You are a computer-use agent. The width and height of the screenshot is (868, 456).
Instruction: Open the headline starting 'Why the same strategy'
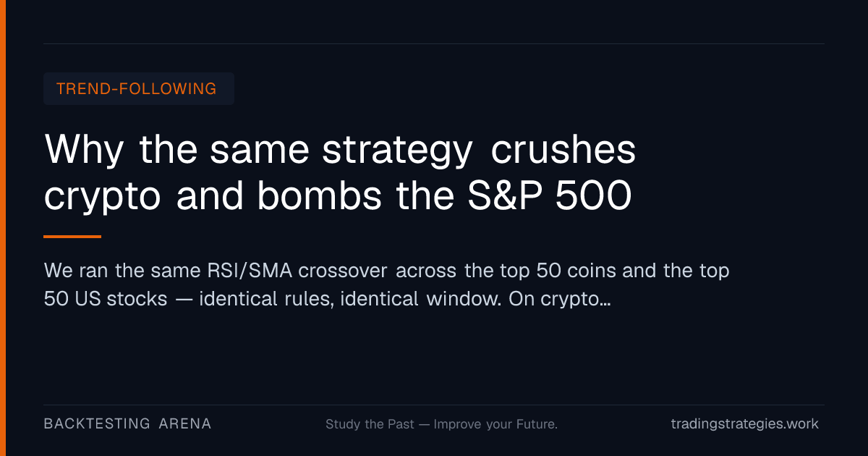340,174
